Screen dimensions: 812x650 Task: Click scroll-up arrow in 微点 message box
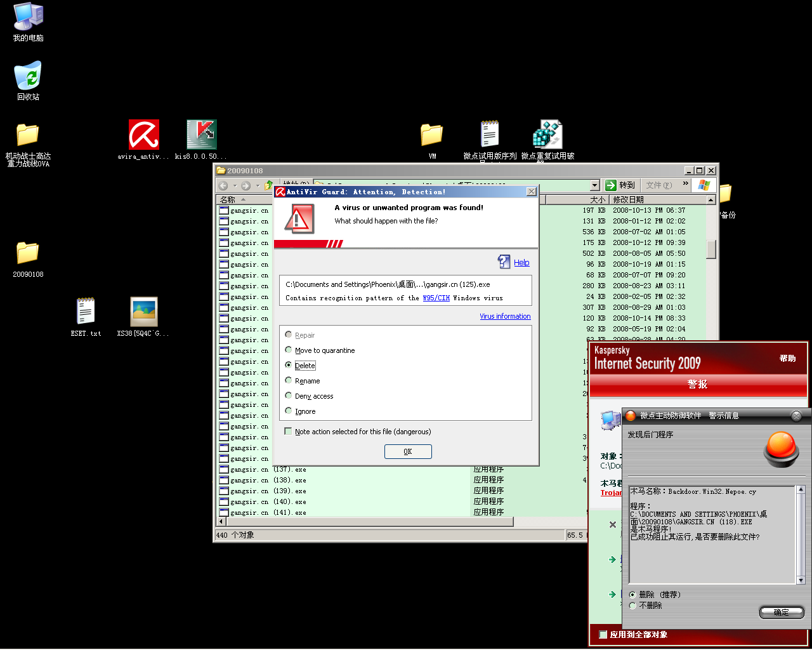click(801, 490)
